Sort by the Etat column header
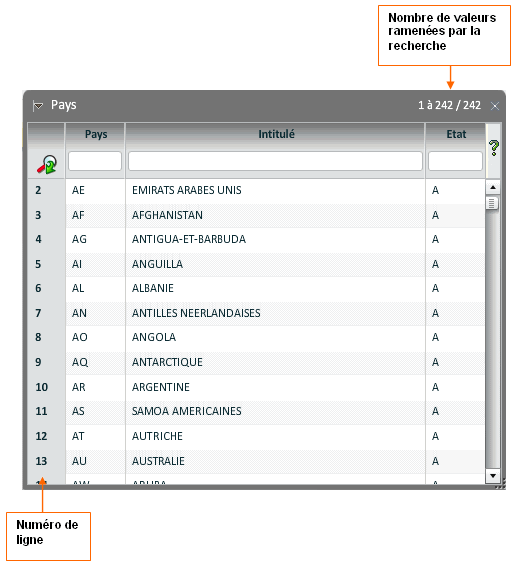Screen dimensions: 517x566 (456, 134)
